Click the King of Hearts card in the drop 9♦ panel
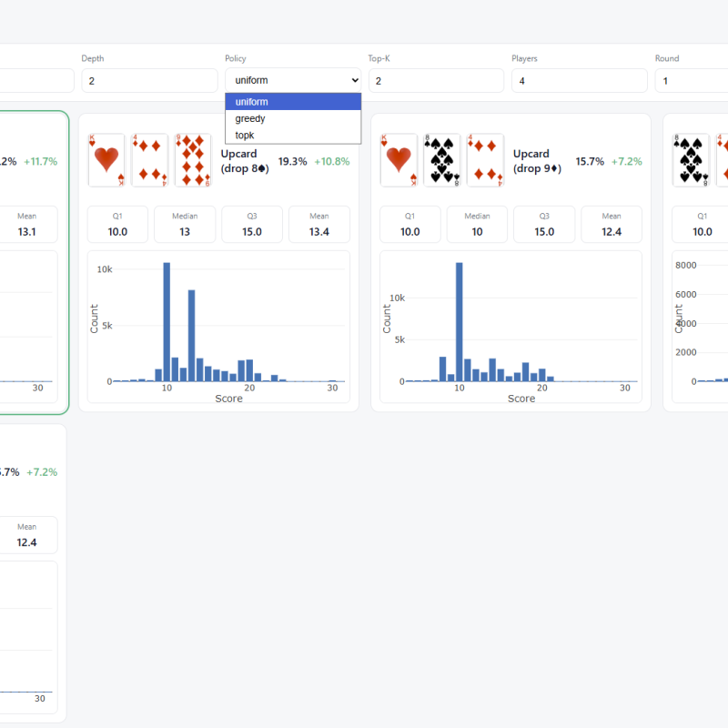728x728 pixels. 398,160
